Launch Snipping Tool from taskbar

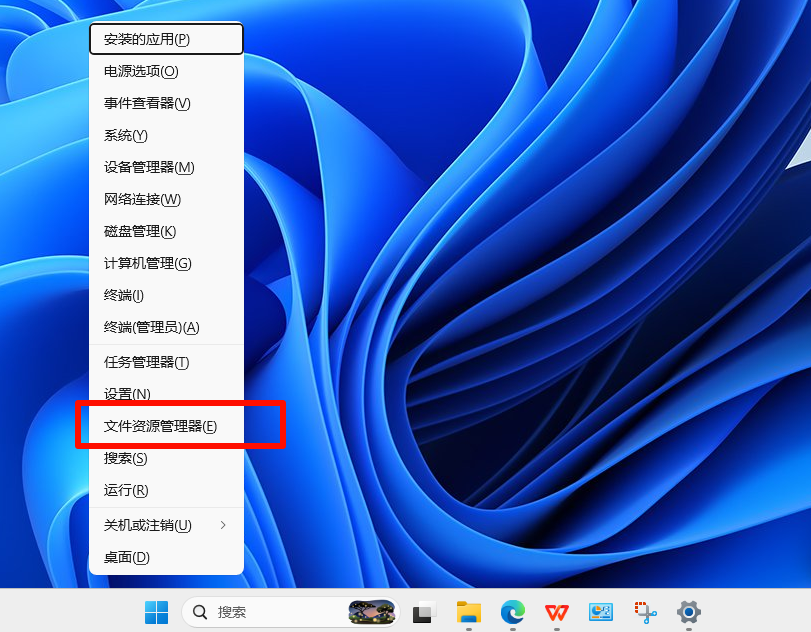click(645, 612)
